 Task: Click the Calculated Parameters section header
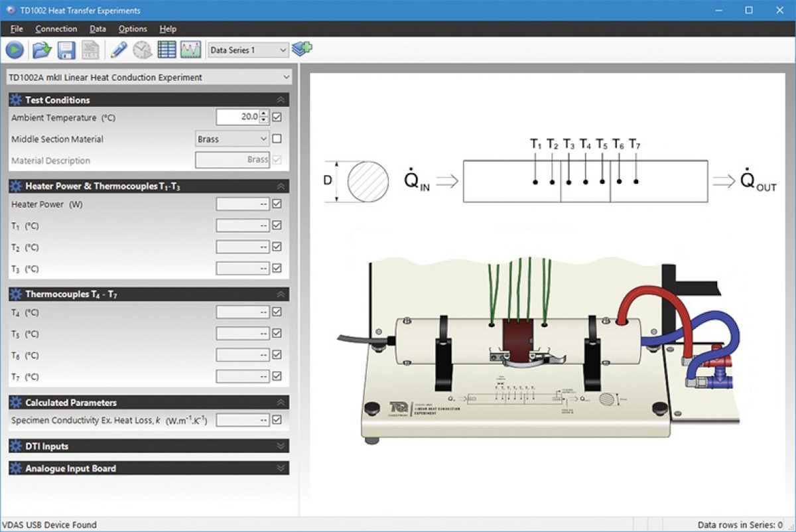point(149,403)
